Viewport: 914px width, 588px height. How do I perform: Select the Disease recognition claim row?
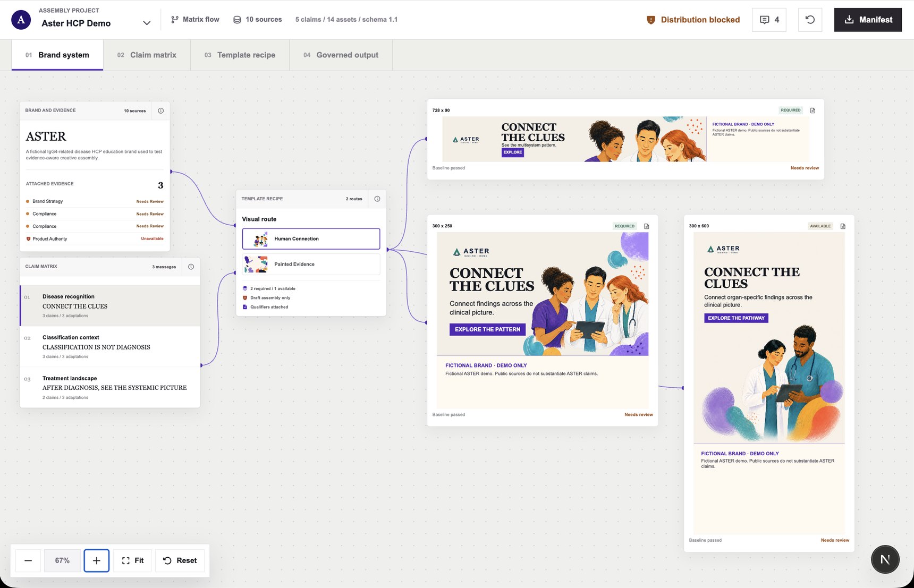click(x=110, y=305)
